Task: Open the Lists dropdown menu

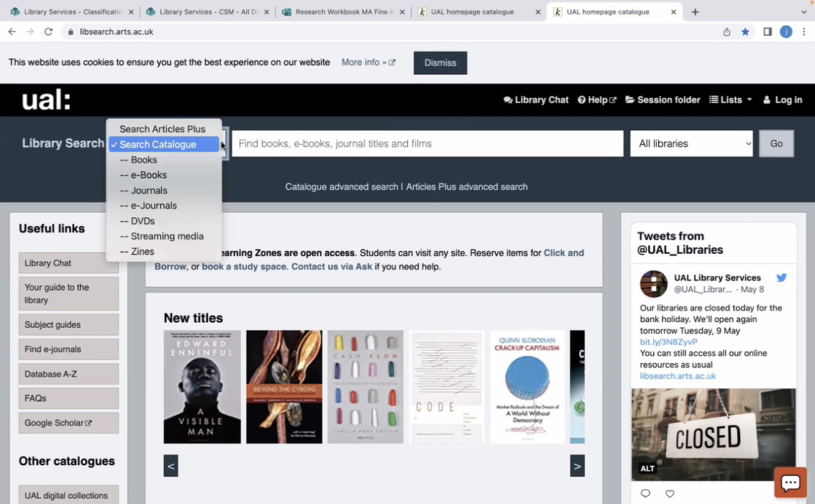Action: pyautogui.click(x=730, y=100)
